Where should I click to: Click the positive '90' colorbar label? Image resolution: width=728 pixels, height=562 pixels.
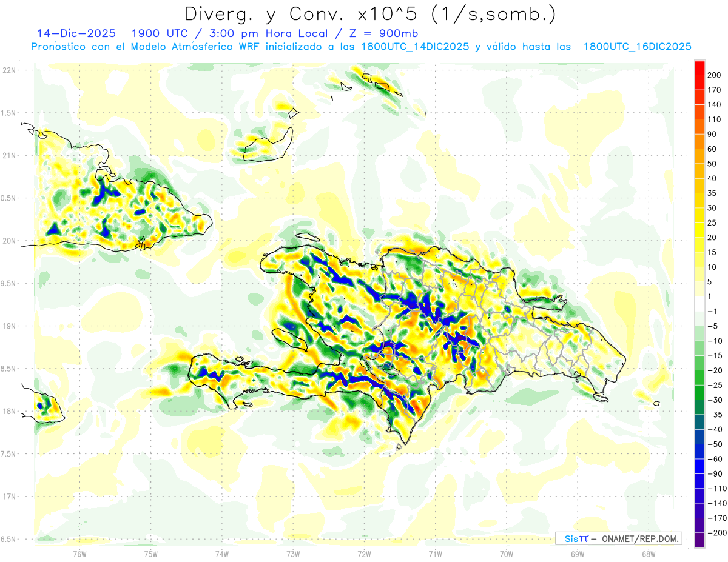pos(713,134)
